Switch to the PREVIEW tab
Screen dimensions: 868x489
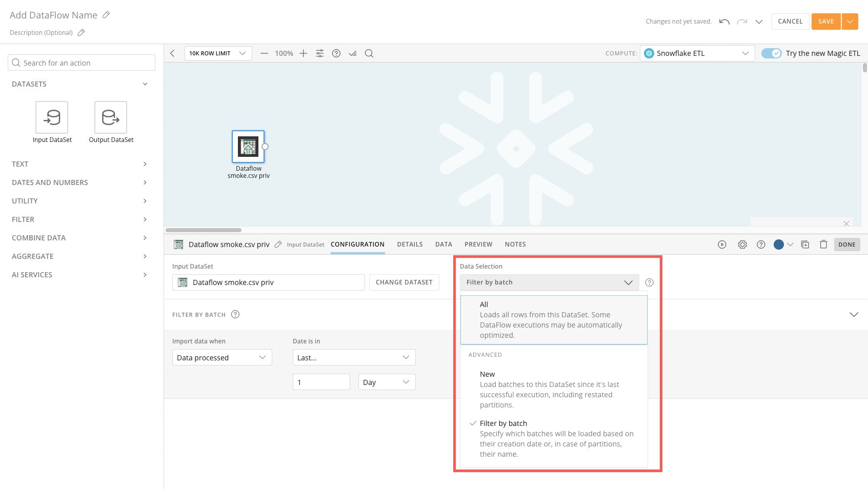pyautogui.click(x=478, y=244)
